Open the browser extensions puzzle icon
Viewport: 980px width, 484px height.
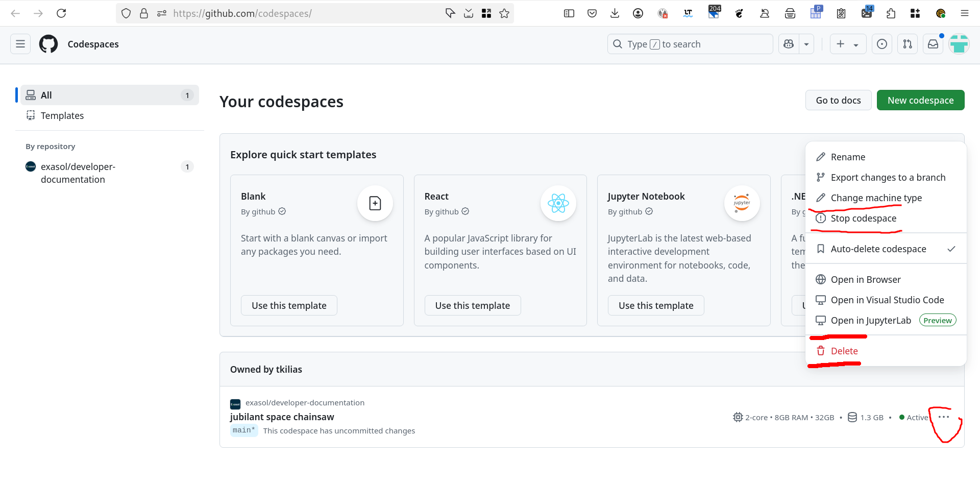(891, 13)
